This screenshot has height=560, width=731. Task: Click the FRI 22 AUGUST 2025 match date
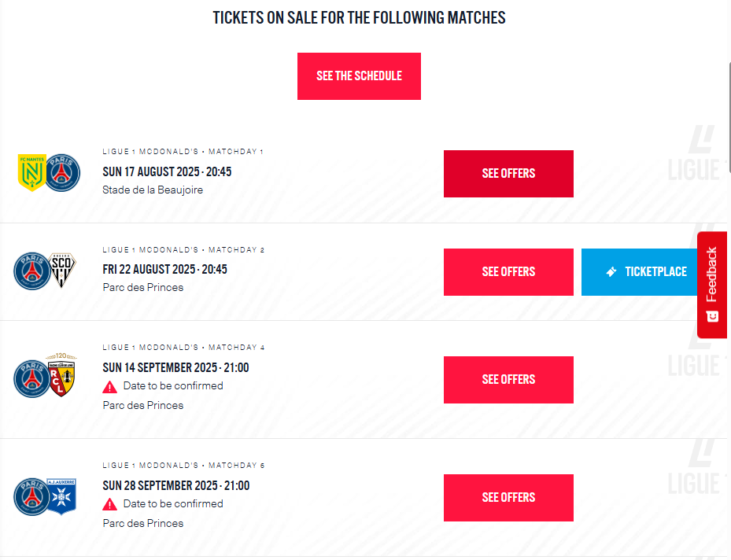pos(164,269)
